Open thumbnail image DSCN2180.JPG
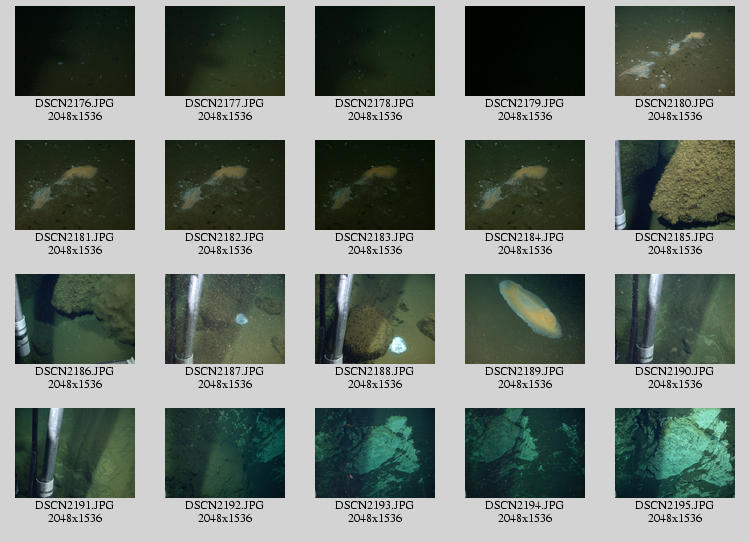The width and height of the screenshot is (750, 542). click(674, 51)
